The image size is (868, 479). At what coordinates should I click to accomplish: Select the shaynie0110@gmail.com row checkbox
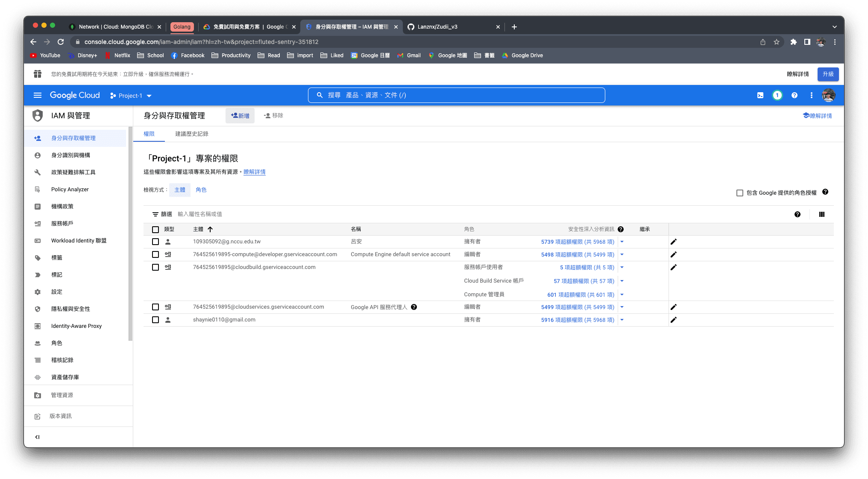(x=155, y=320)
